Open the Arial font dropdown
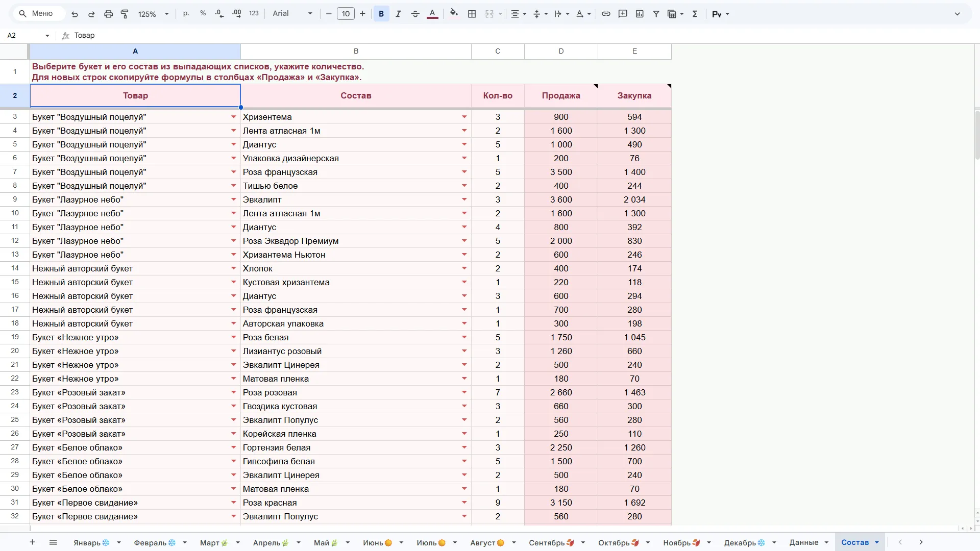Screen dimensions: 980x551 pyautogui.click(x=292, y=14)
